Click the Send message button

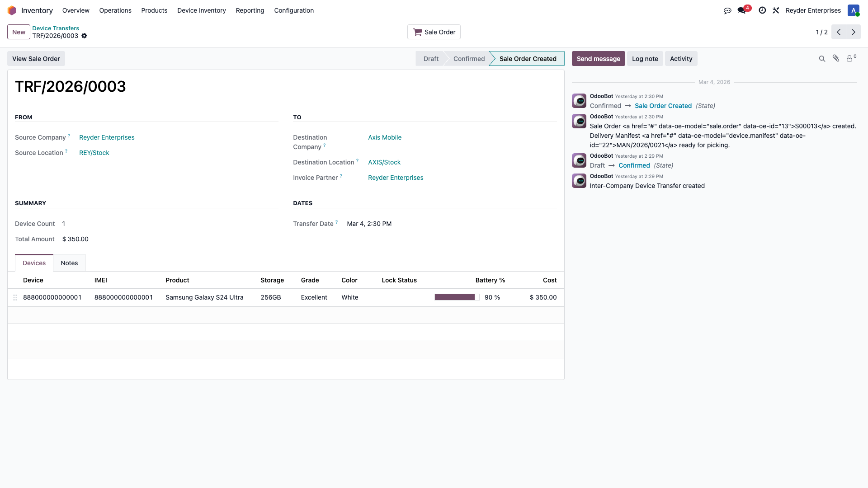(598, 59)
